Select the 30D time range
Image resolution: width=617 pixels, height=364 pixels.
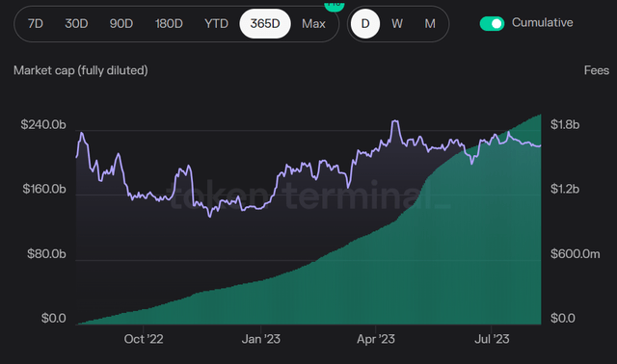[76, 23]
